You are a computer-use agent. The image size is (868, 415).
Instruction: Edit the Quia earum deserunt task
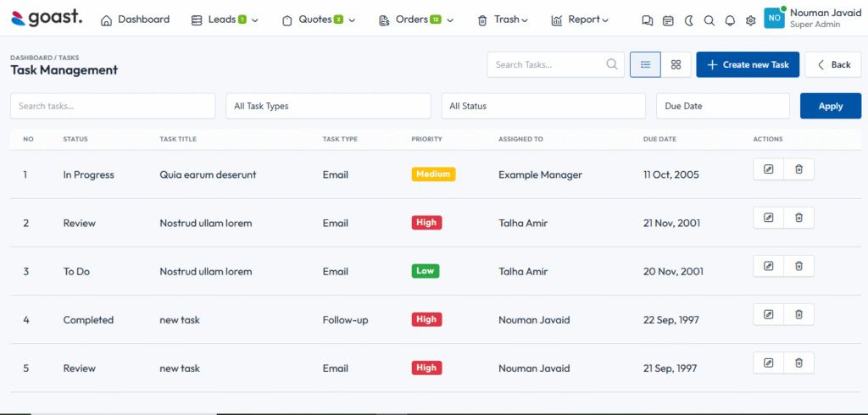[768, 169]
